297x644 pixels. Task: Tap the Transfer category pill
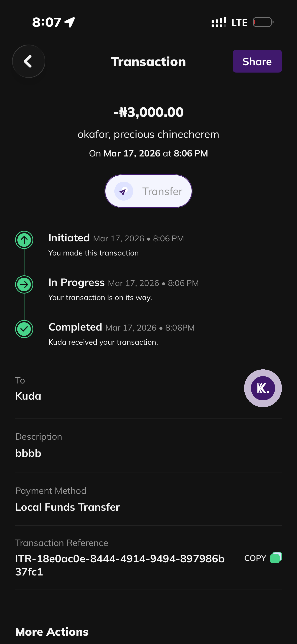(148, 191)
